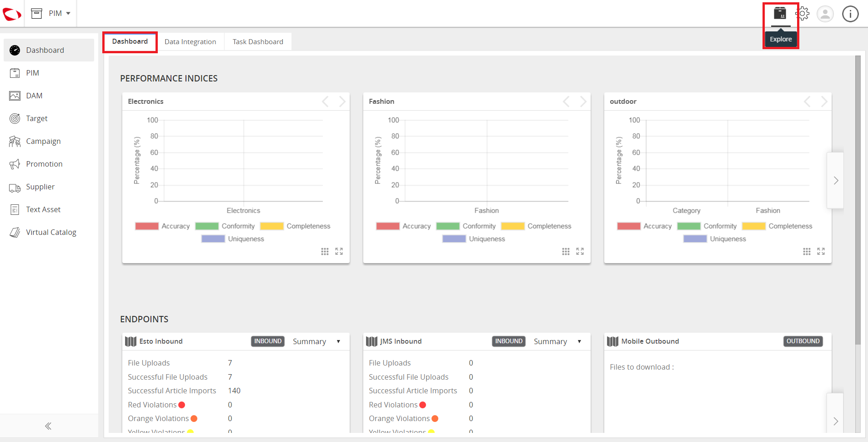
Task: Toggle Uniqueness legend in Fashion chart
Action: (x=474, y=239)
